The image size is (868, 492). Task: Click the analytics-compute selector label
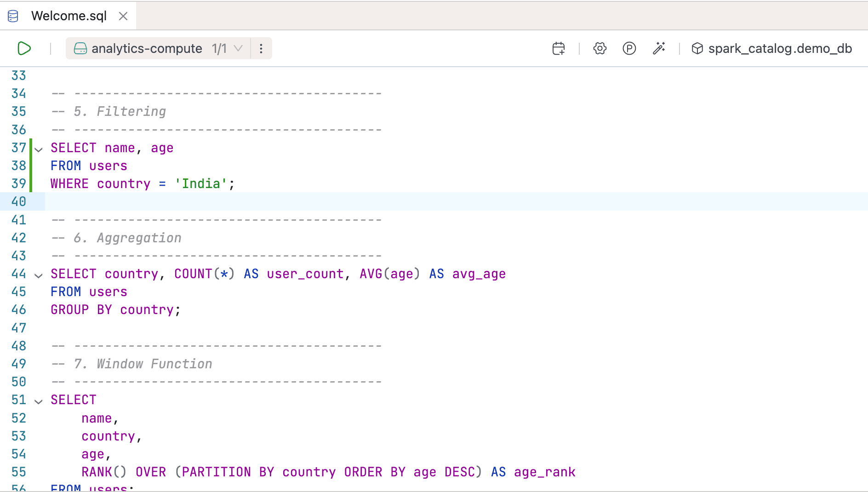coord(146,48)
